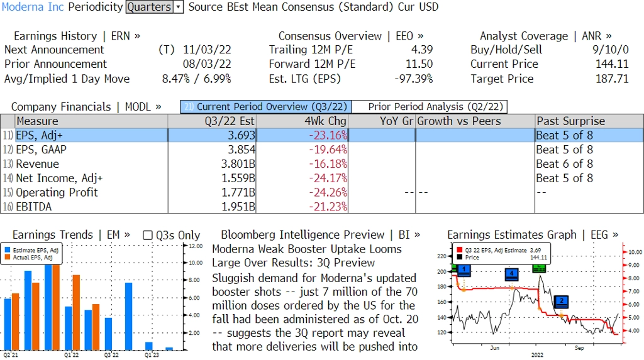Click the Q3/22 Est column header
Viewport: 644px width, 360px height.
click(x=212, y=121)
